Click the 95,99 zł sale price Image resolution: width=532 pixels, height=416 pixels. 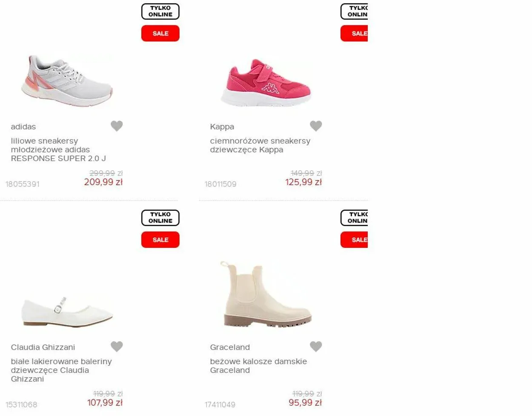[305, 403]
